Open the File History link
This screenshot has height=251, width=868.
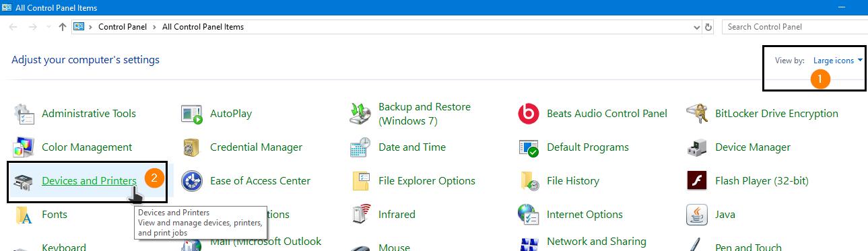point(573,181)
